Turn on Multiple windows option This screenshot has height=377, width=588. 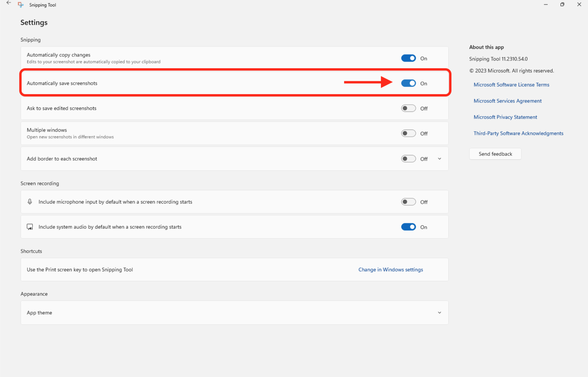(408, 133)
